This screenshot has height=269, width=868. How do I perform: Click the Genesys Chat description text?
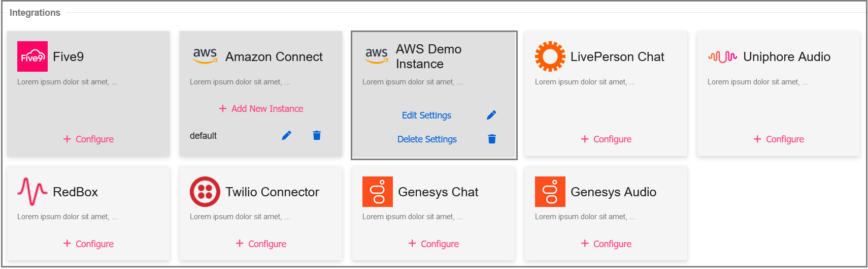(413, 217)
